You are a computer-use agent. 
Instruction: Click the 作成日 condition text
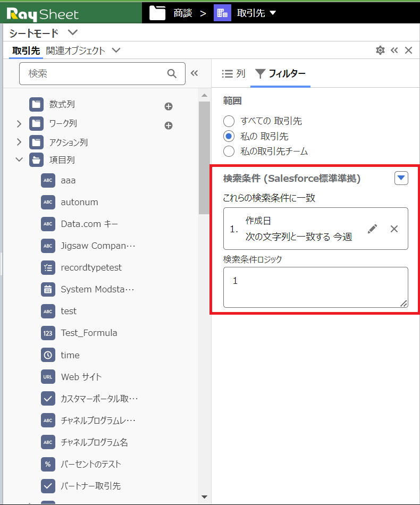pyautogui.click(x=258, y=221)
